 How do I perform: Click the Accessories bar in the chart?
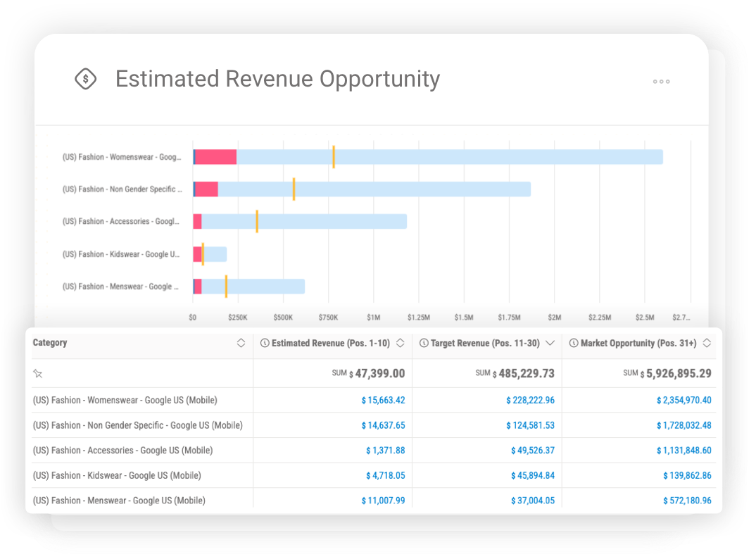(x=303, y=221)
